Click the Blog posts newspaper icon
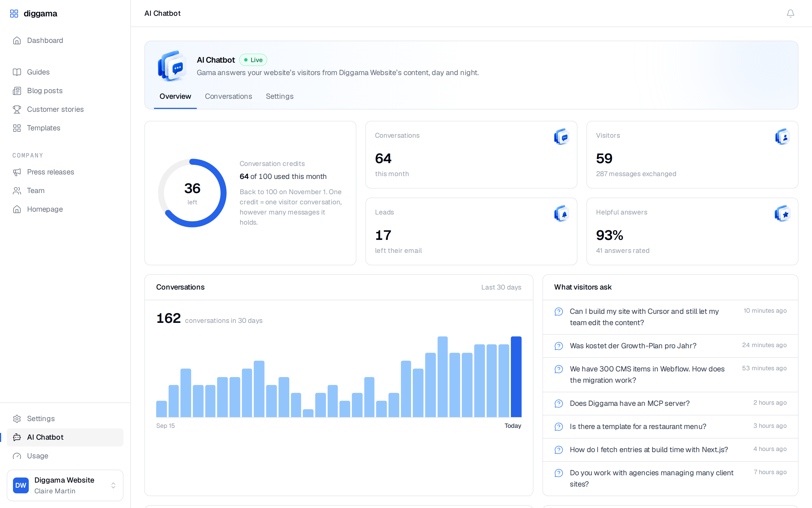 coord(17,91)
